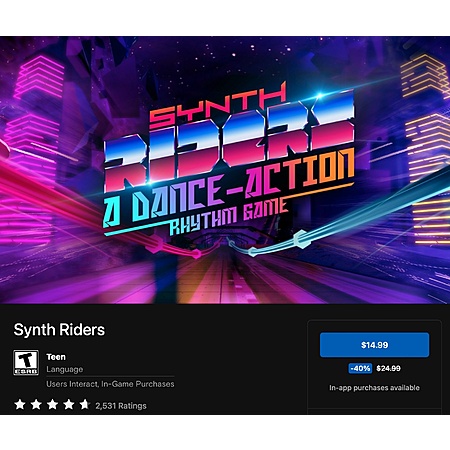The image size is (450, 450).
Task: Click the RHYTHM GAME text in banner
Action: click(x=228, y=216)
